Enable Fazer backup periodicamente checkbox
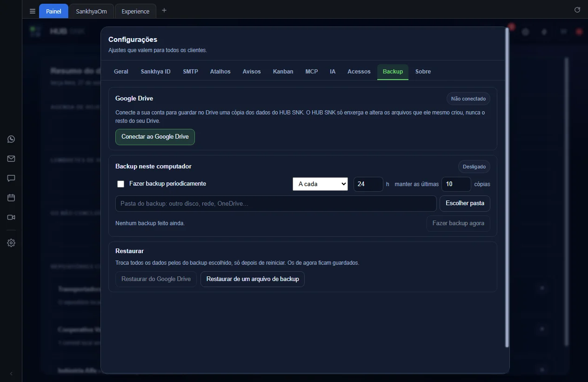588x382 pixels. [x=120, y=184]
